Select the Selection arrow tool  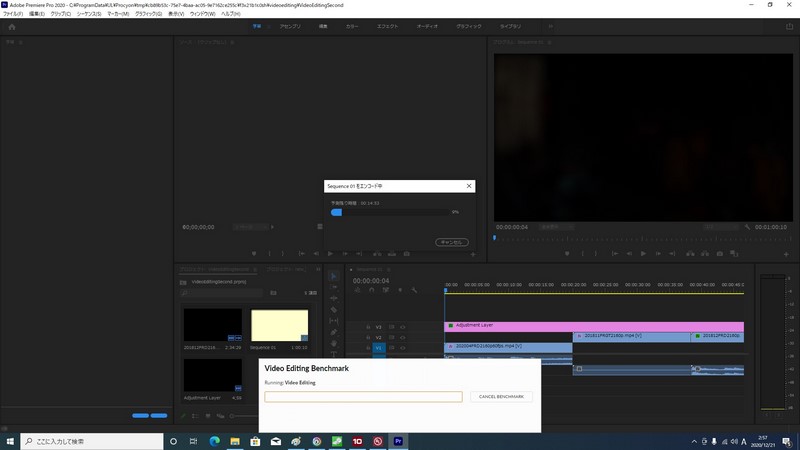click(x=334, y=276)
